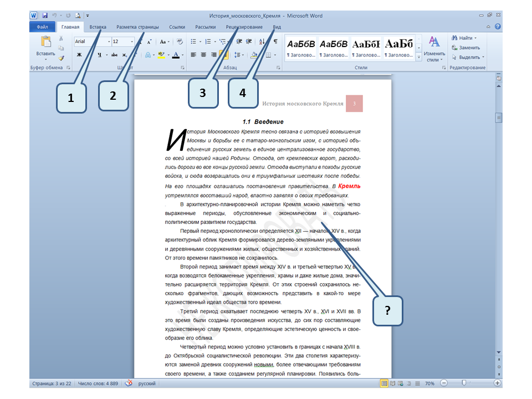Open the font size dropdown showing 12
532x399 pixels.
coord(132,42)
